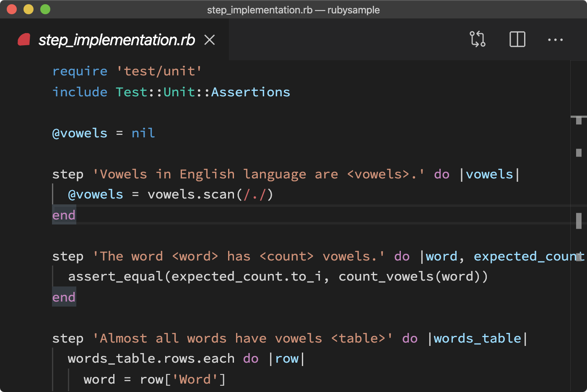
Task: Click the 'expected_count' block parameter
Action: tap(529, 256)
